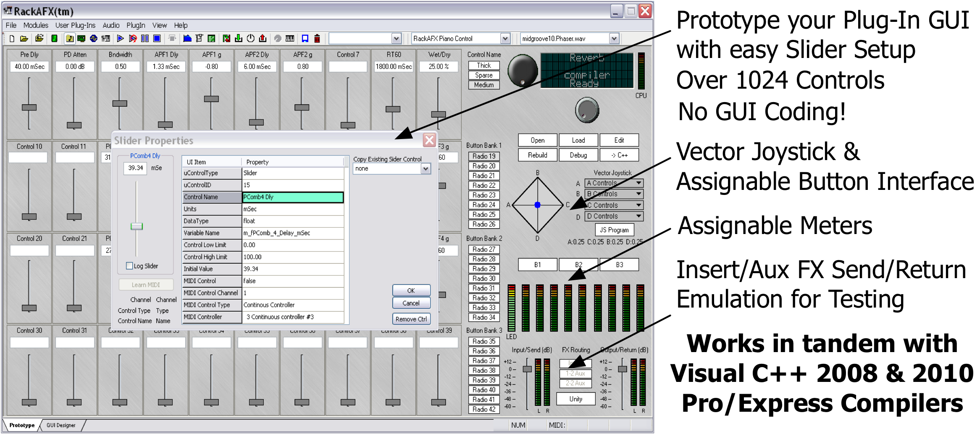Open the Modules menu
980x434 pixels.
(x=36, y=25)
